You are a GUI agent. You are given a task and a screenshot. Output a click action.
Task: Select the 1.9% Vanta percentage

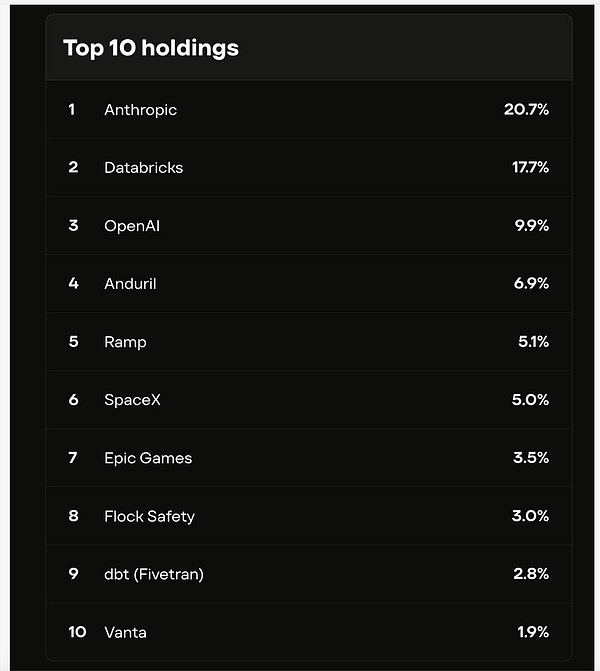(534, 632)
